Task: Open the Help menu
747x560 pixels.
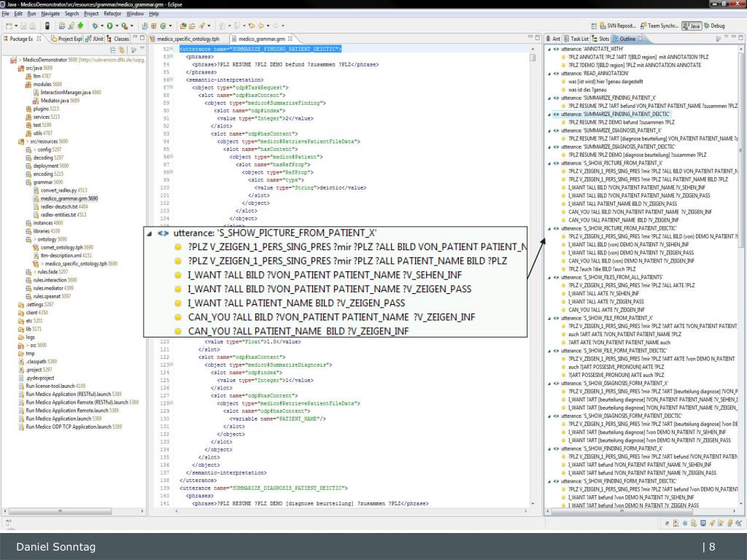Action: [x=154, y=13]
